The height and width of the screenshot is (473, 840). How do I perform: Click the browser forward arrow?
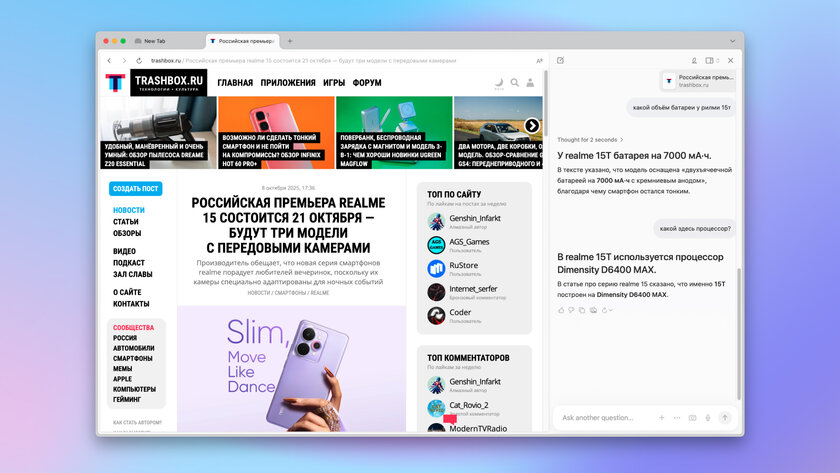click(x=124, y=61)
